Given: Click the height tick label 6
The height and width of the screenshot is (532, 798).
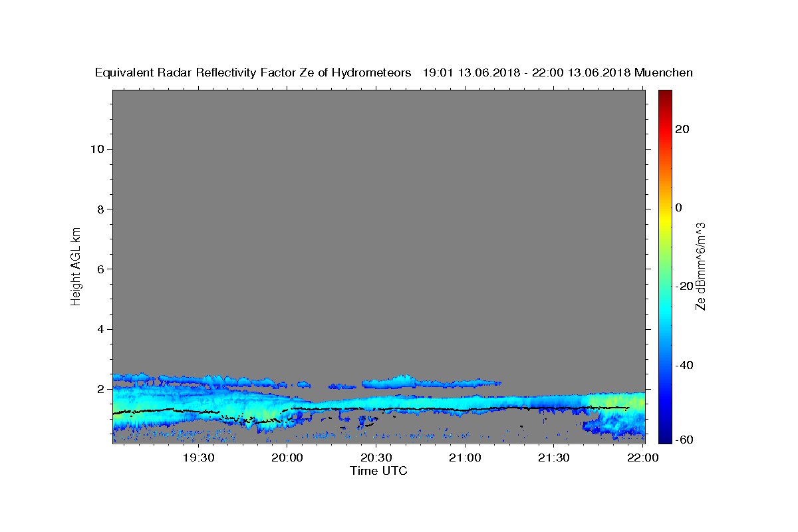Looking at the screenshot, I should (100, 269).
